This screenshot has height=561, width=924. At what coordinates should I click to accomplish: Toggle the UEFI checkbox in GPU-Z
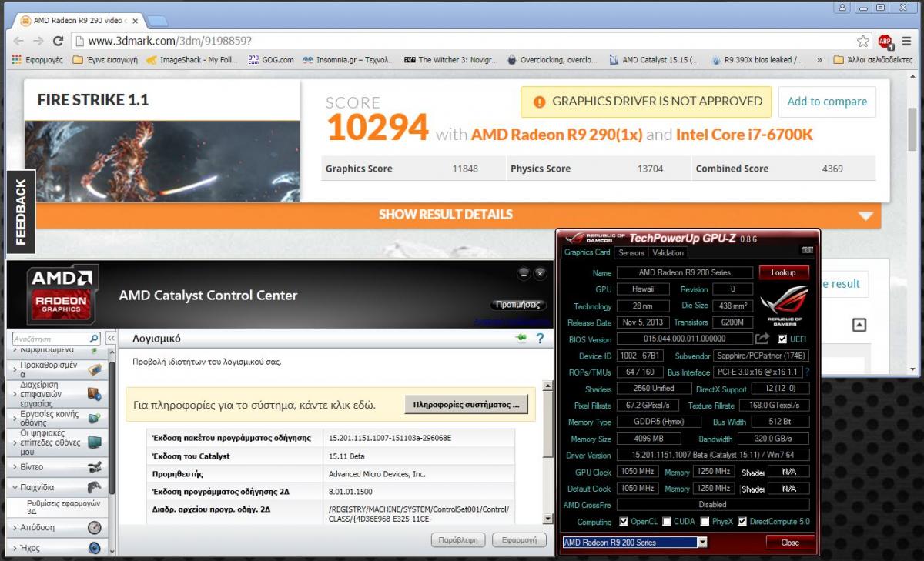coord(782,339)
